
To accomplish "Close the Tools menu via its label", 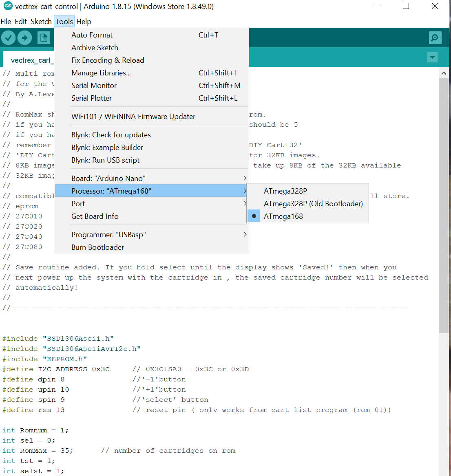I will [64, 22].
